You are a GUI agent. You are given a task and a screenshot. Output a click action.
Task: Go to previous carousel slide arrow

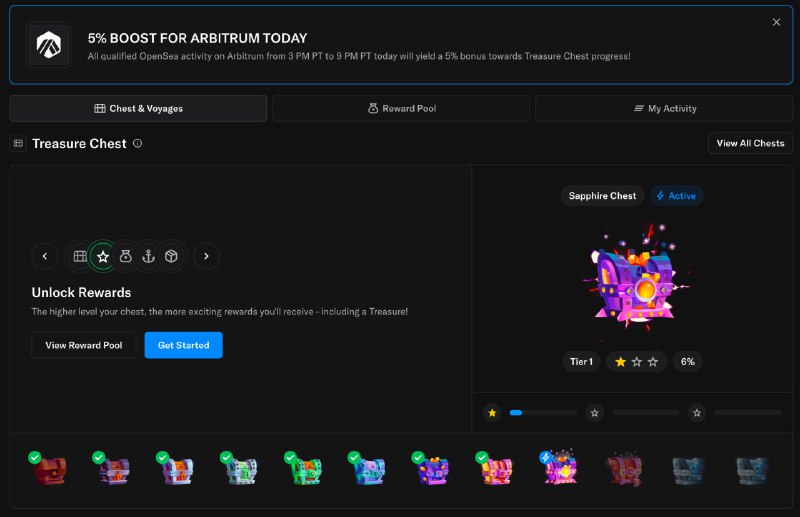[44, 256]
